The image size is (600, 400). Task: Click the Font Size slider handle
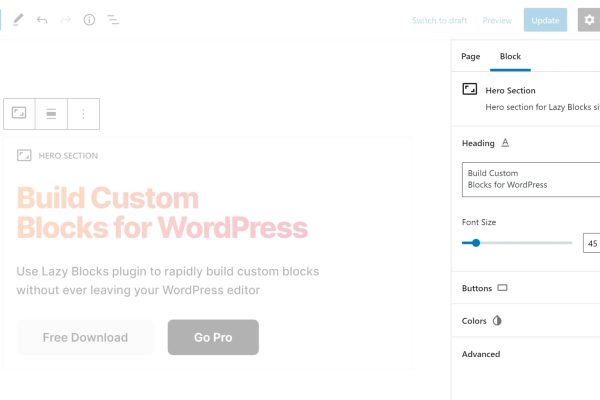pyautogui.click(x=476, y=243)
